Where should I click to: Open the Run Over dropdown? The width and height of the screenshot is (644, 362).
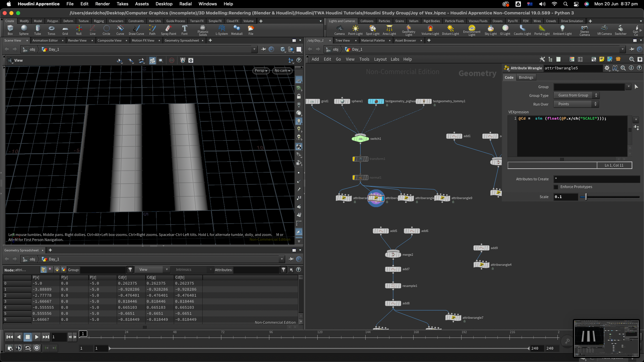coord(576,104)
